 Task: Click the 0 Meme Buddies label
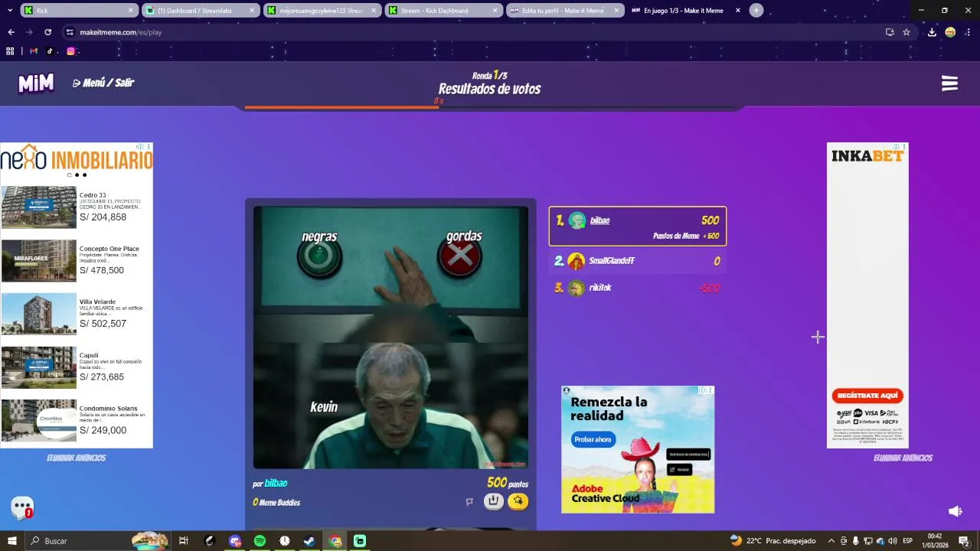click(276, 503)
